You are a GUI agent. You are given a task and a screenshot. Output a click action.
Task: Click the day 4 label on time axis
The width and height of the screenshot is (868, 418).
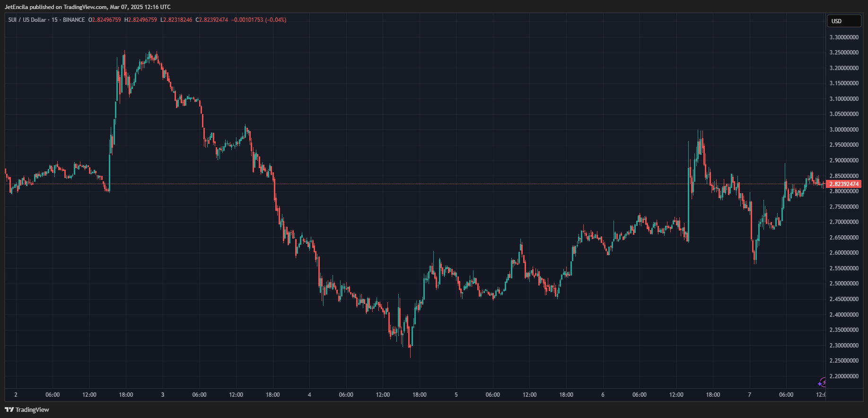309,395
